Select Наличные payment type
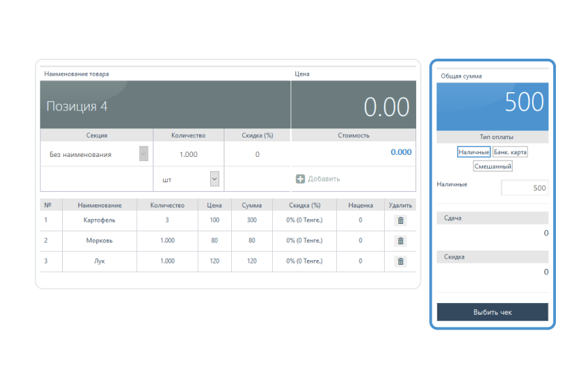This screenshot has width=588, height=389. (x=473, y=152)
